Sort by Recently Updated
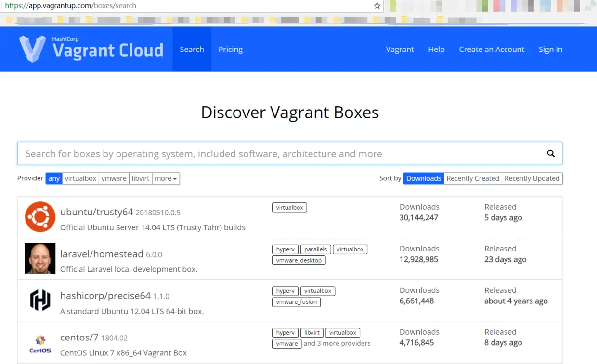The width and height of the screenshot is (597, 364). pyautogui.click(x=532, y=178)
